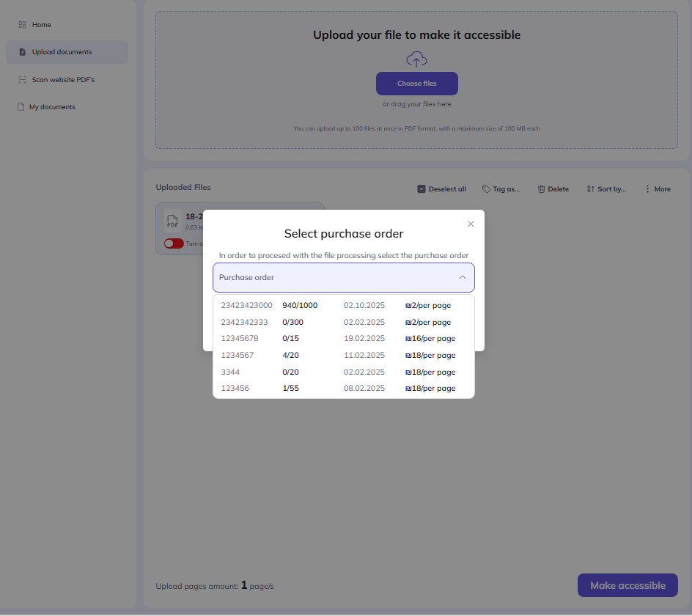Image resolution: width=692 pixels, height=616 pixels.
Task: Collapse the Purchase order dropdown
Action: click(x=463, y=277)
